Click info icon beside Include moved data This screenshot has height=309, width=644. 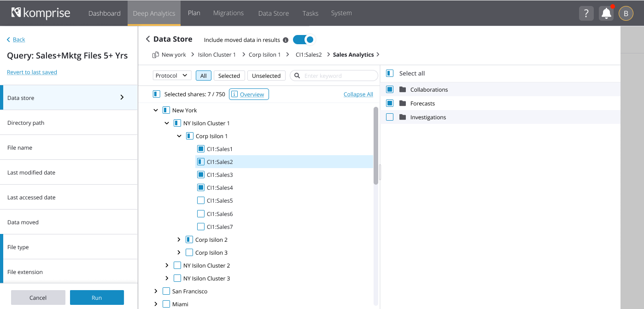coord(286,40)
